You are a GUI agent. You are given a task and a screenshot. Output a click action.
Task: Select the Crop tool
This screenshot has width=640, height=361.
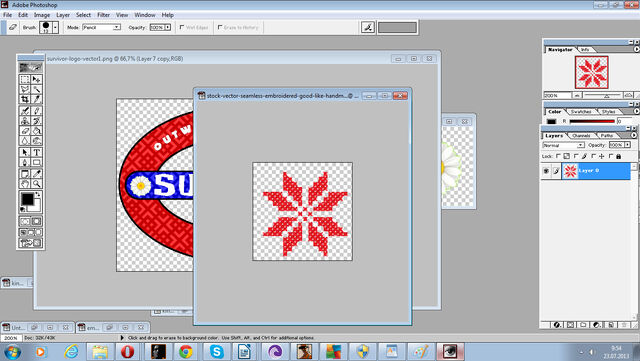pyautogui.click(x=25, y=99)
